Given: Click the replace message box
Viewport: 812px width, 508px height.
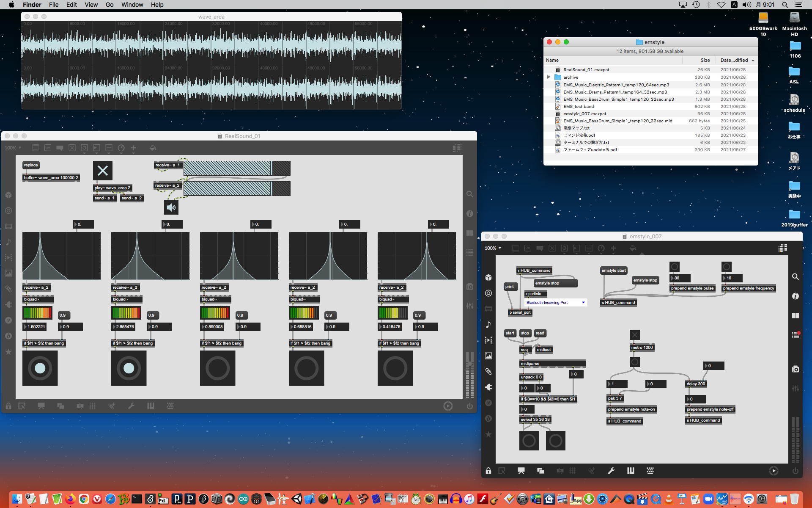Looking at the screenshot, I should 31,165.
